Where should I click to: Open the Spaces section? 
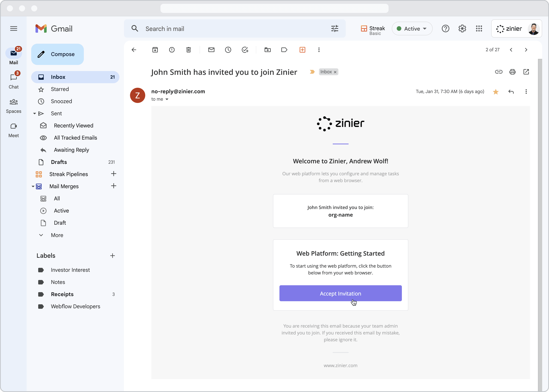[13, 105]
